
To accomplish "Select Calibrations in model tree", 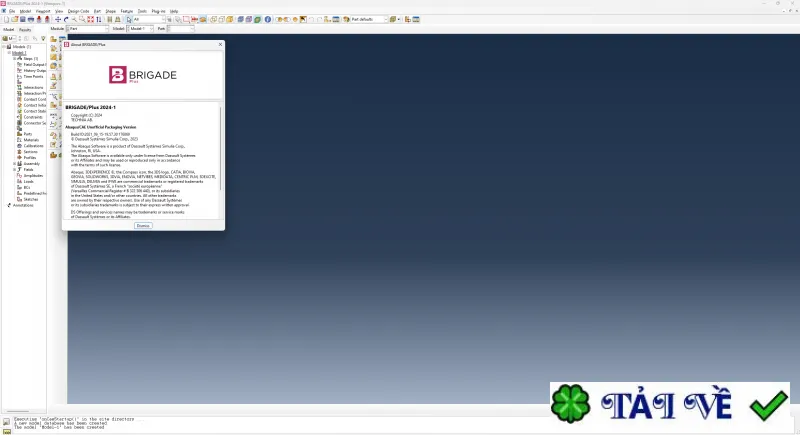I will pyautogui.click(x=34, y=146).
